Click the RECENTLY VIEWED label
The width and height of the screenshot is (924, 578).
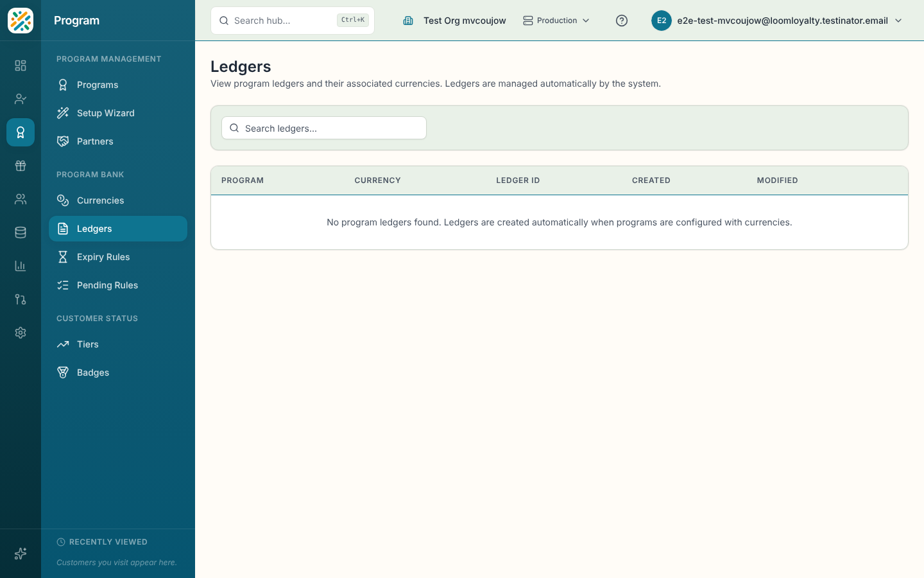(108, 542)
